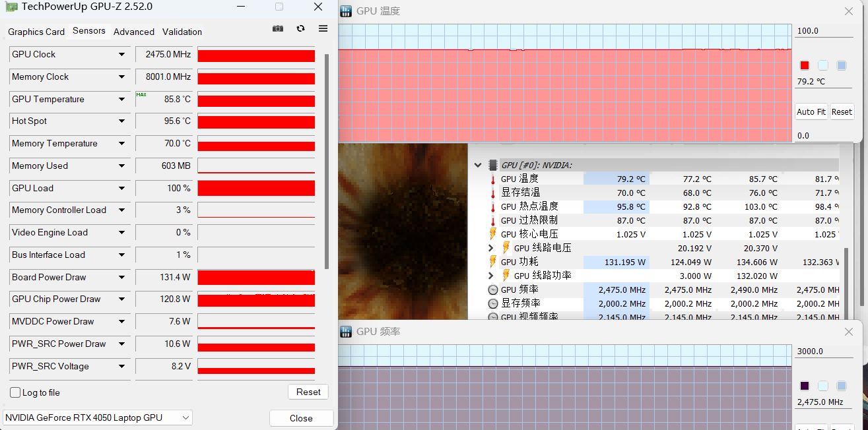Screen dimensions: 868x430
Task: Click the chip icon beside GPU [#0]: NVIDIA
Action: pos(492,165)
